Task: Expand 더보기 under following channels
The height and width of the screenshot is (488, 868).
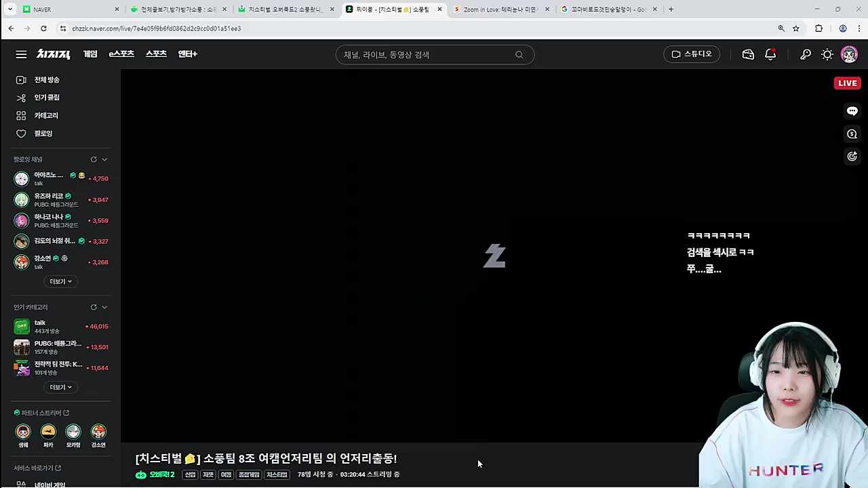Action: pyautogui.click(x=60, y=281)
